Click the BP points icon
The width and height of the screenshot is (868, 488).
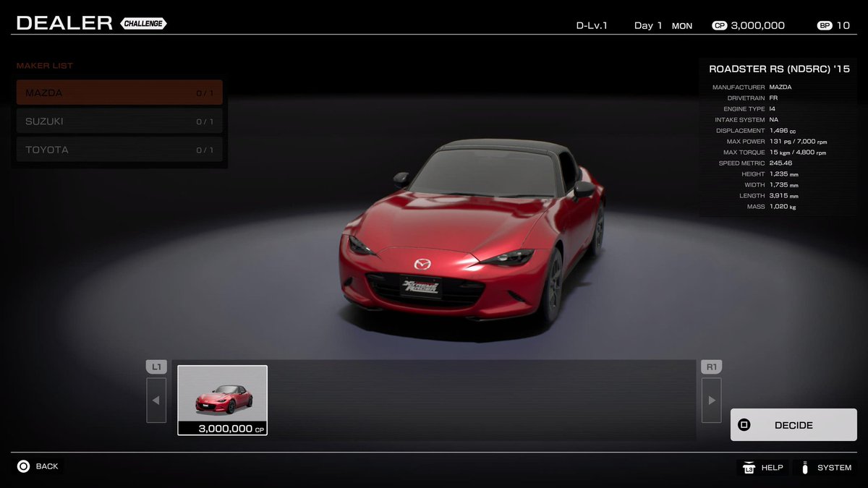click(x=825, y=25)
